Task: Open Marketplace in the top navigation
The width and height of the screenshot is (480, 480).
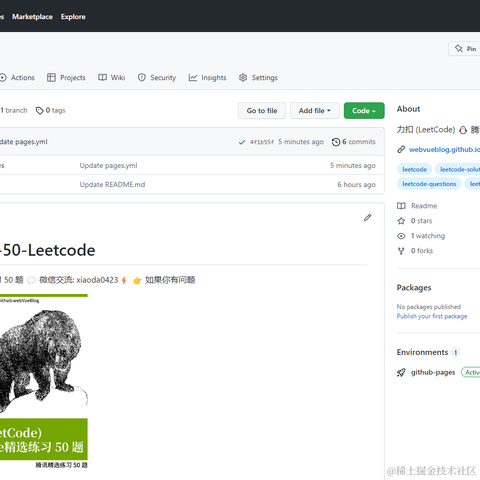Action: point(32,17)
